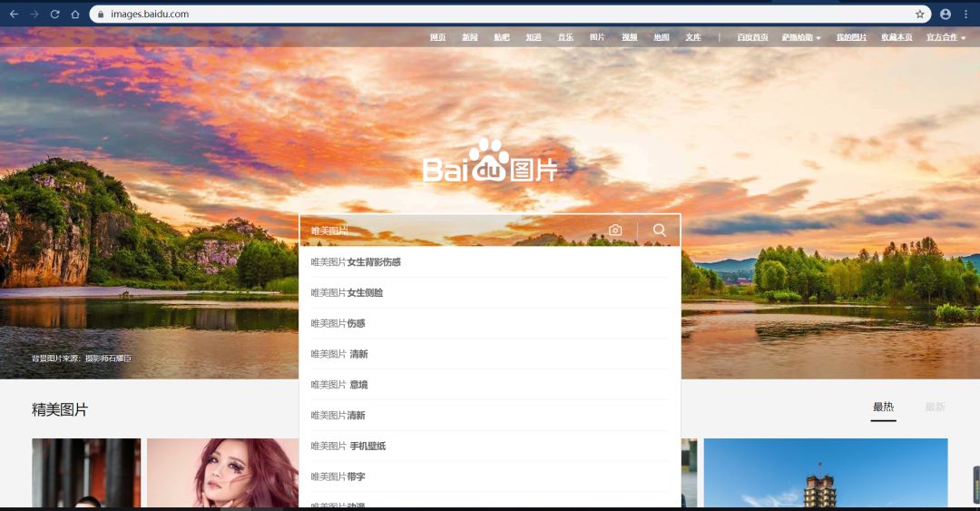Image resolution: width=980 pixels, height=511 pixels.
Task: Go to 百度首页 link
Action: pyautogui.click(x=752, y=37)
